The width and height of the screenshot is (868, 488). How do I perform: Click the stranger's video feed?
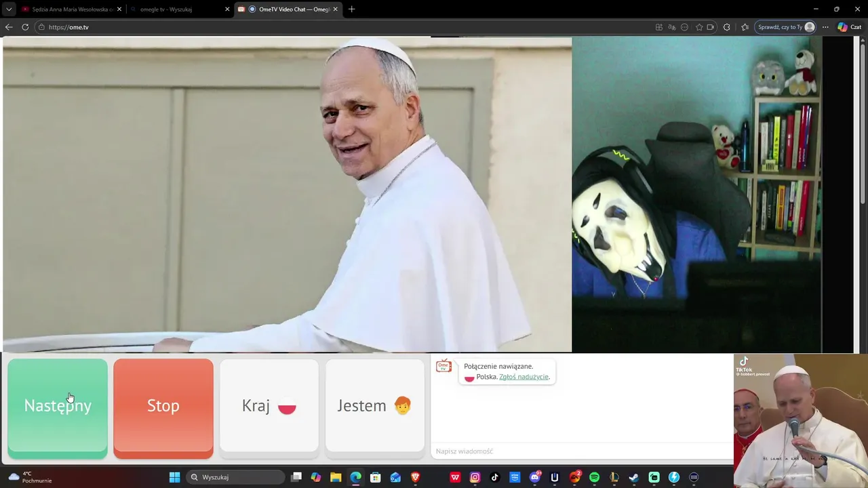pos(287,195)
